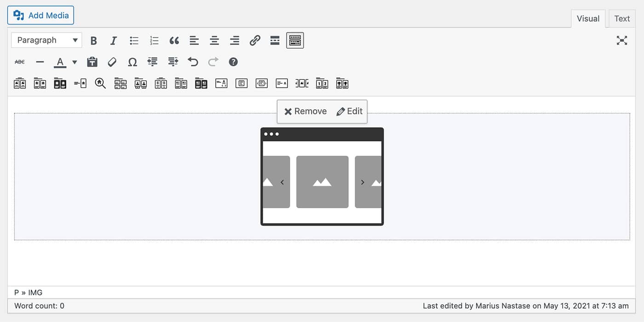Viewport: 644px width, 322px height.
Task: Apply Italic formatting
Action: click(114, 41)
